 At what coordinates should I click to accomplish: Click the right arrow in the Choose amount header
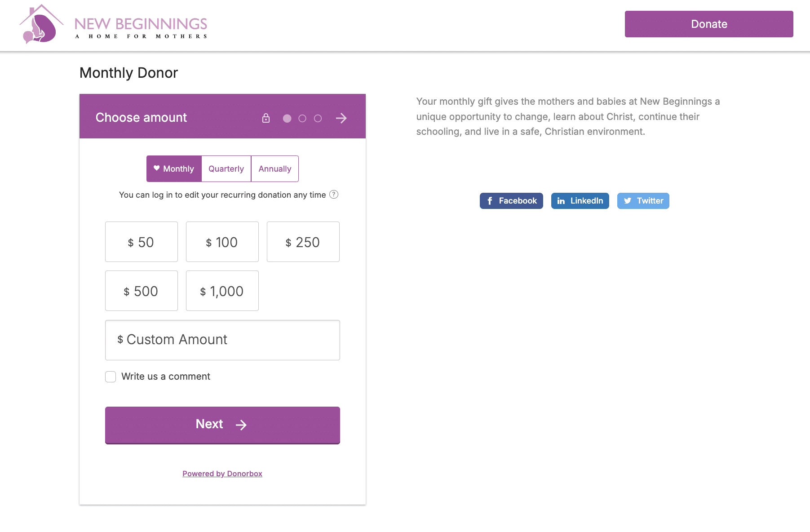click(341, 118)
